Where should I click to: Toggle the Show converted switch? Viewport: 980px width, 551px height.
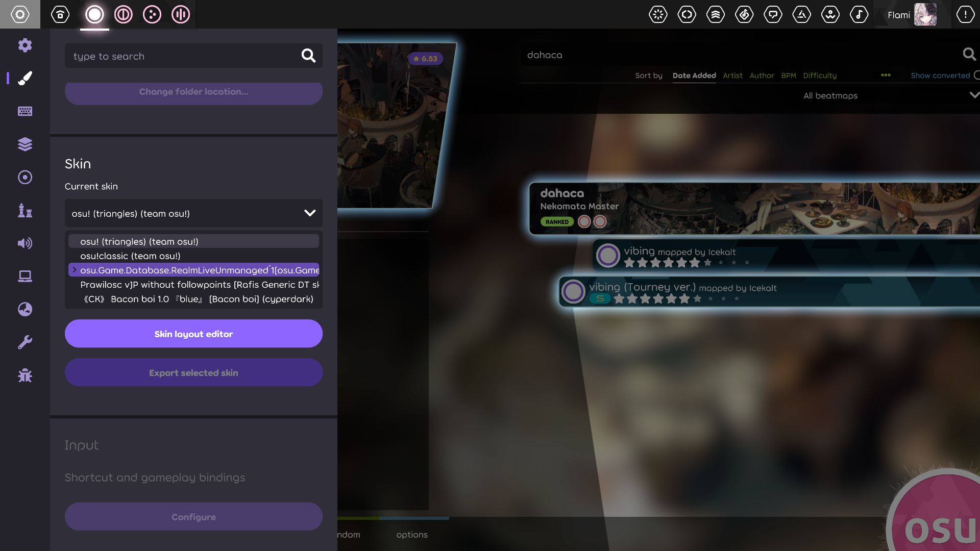(944, 76)
